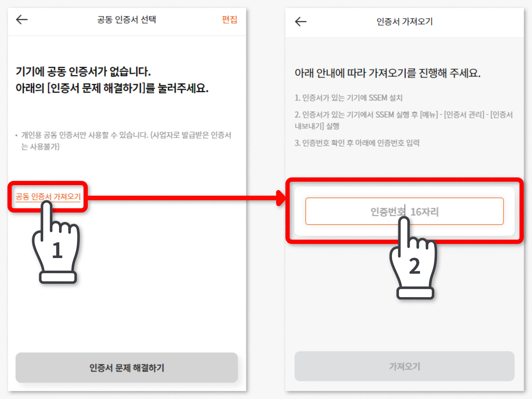Image resolution: width=532 pixels, height=399 pixels.
Task: Go back from 공동 인증서 선택 screen
Action: [x=22, y=20]
